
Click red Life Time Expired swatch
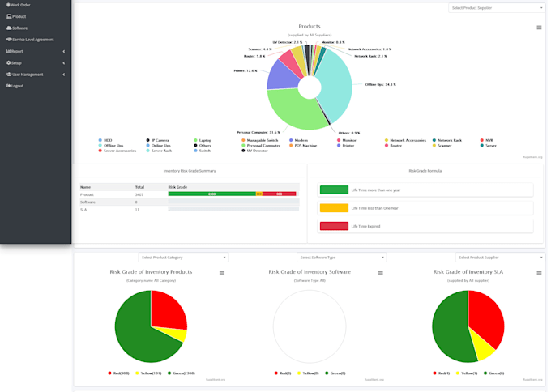(x=334, y=226)
